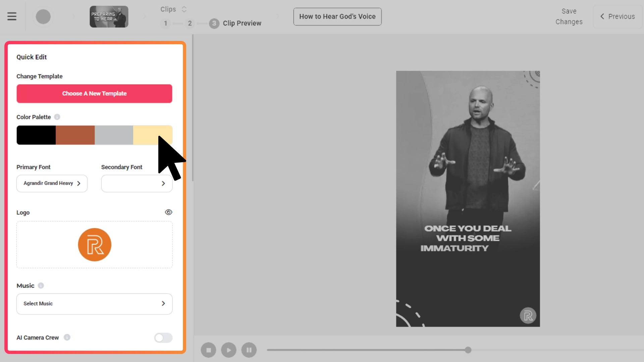Open the Preparing to Hear video thumbnail

tap(109, 16)
